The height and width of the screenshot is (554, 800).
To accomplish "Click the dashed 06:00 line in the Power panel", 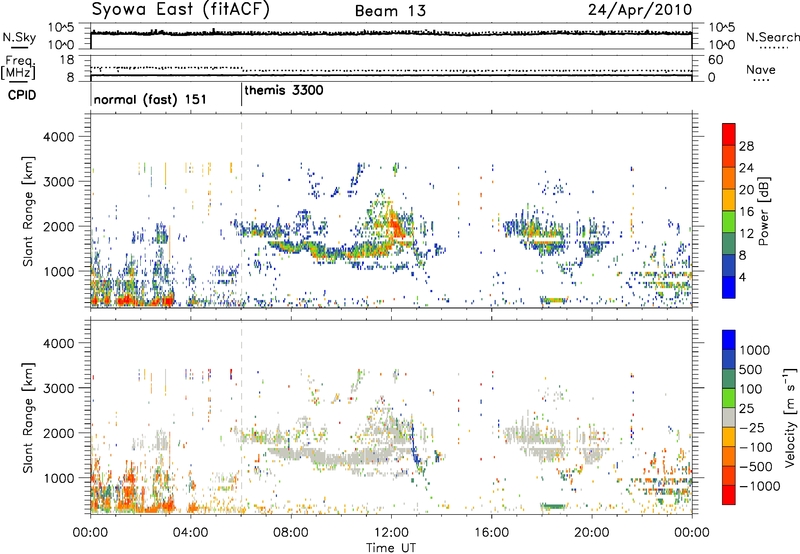I will tap(241, 210).
